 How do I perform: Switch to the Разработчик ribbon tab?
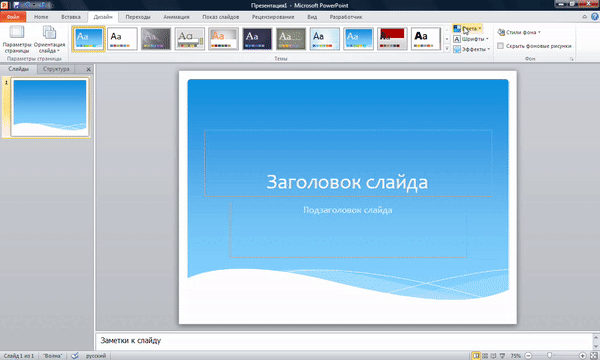pos(346,17)
